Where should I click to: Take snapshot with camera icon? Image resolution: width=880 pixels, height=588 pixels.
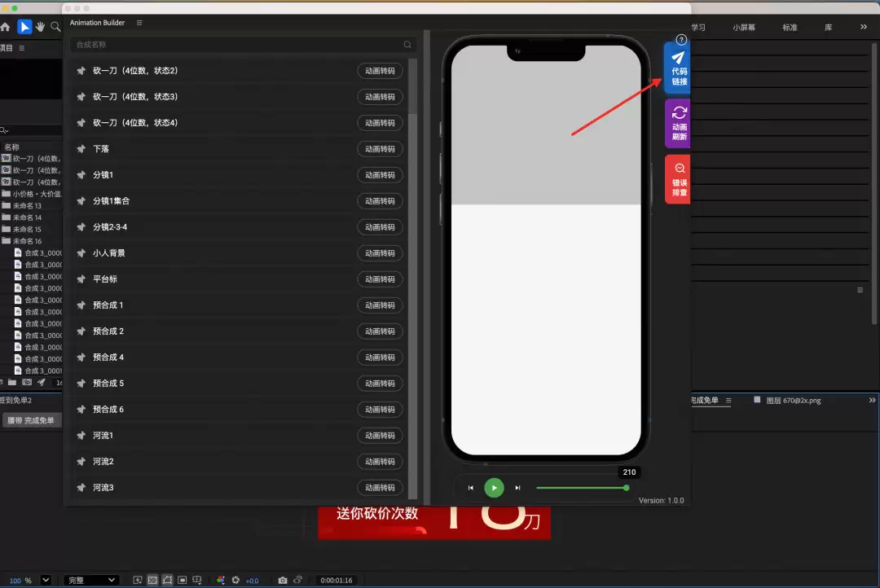coord(282,580)
